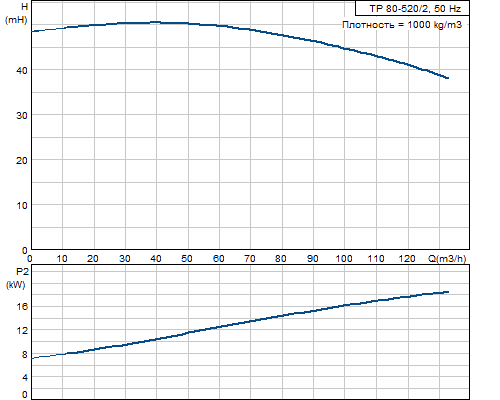The width and height of the screenshot is (500, 400).
Task: Click the TP 80-520/2, 50 Hz legend box
Action: pyautogui.click(x=412, y=8)
